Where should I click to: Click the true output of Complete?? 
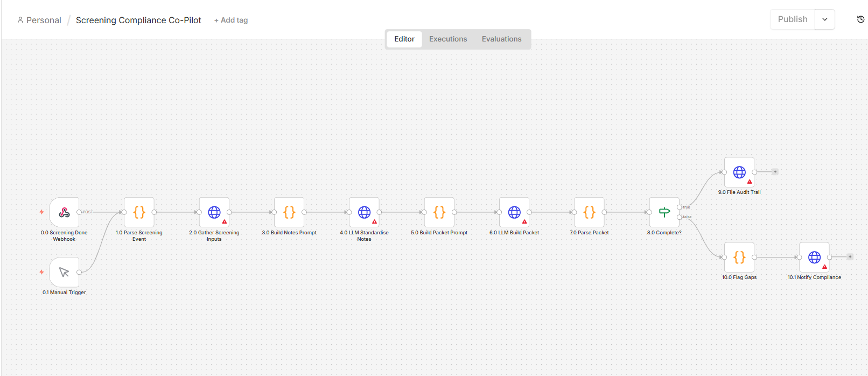pyautogui.click(x=680, y=207)
